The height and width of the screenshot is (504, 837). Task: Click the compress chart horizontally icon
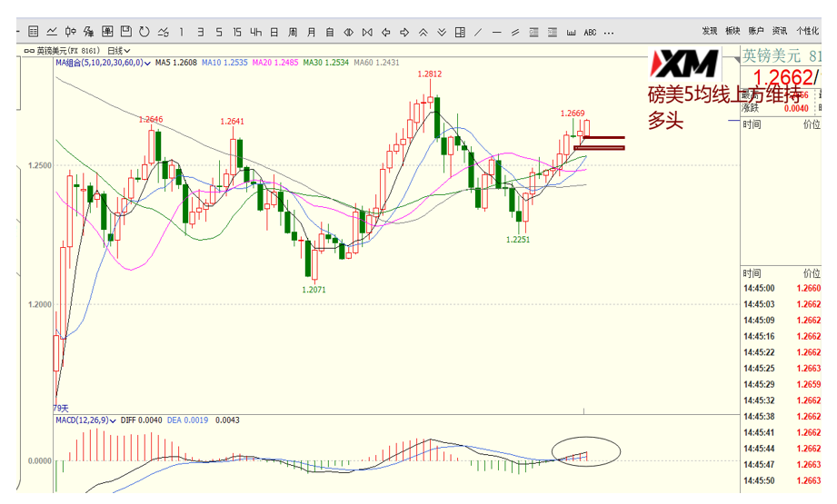pos(349,32)
